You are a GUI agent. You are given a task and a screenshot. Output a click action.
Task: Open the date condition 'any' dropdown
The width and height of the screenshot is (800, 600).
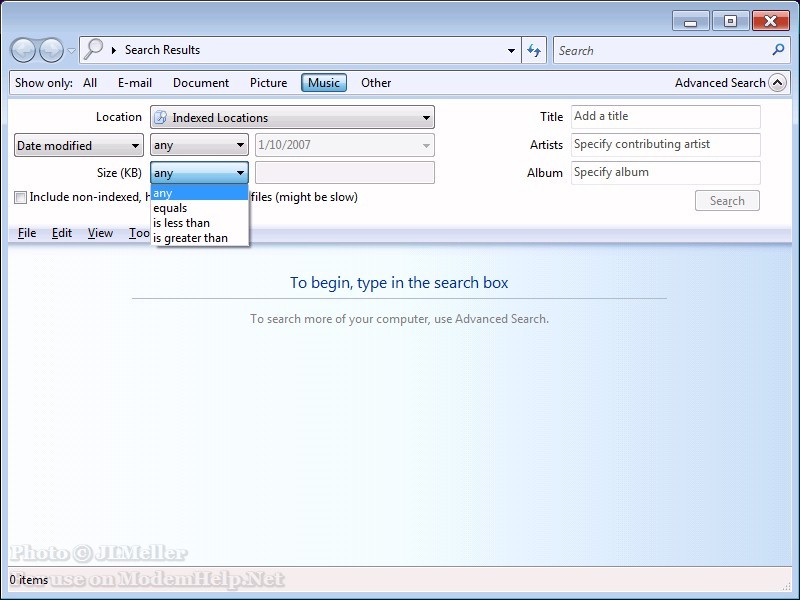[x=199, y=145]
